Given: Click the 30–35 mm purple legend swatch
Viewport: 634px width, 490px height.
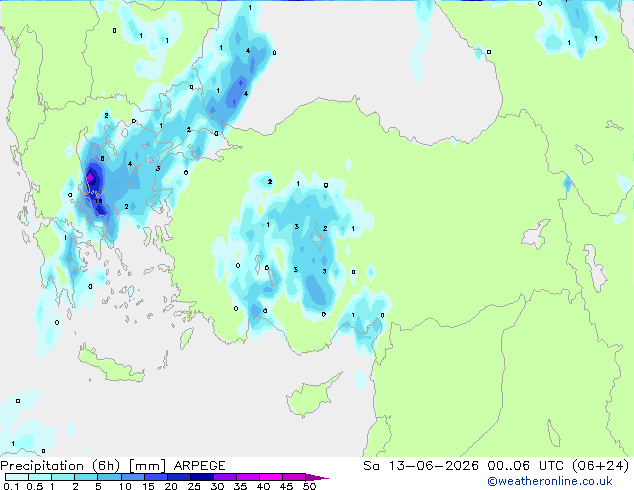Looking at the screenshot, I should pos(224,477).
